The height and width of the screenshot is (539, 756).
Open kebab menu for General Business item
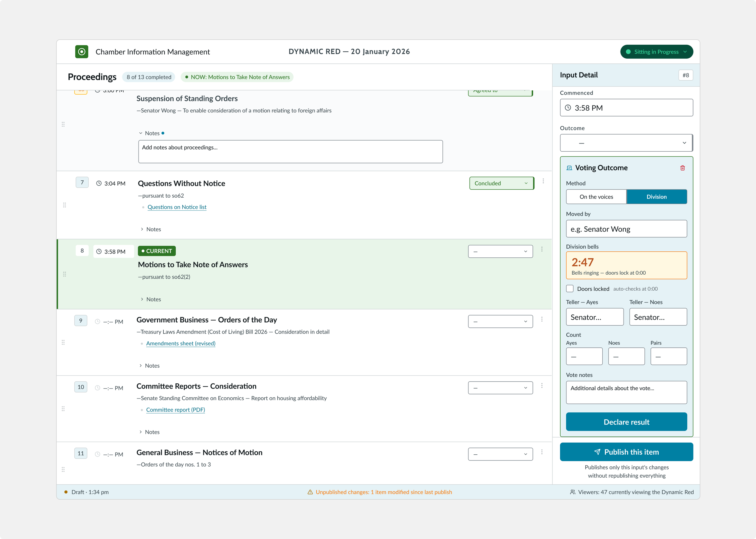pyautogui.click(x=542, y=452)
